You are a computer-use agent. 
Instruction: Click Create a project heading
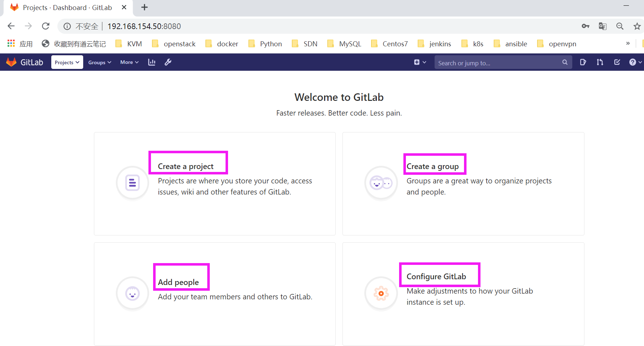[x=185, y=167]
